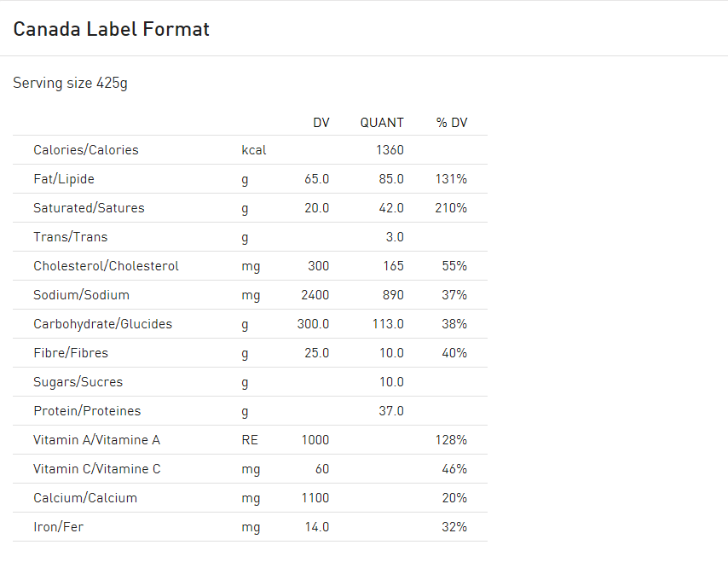
Task: Select the Cholesterol/Cholesterol row label
Action: (106, 266)
